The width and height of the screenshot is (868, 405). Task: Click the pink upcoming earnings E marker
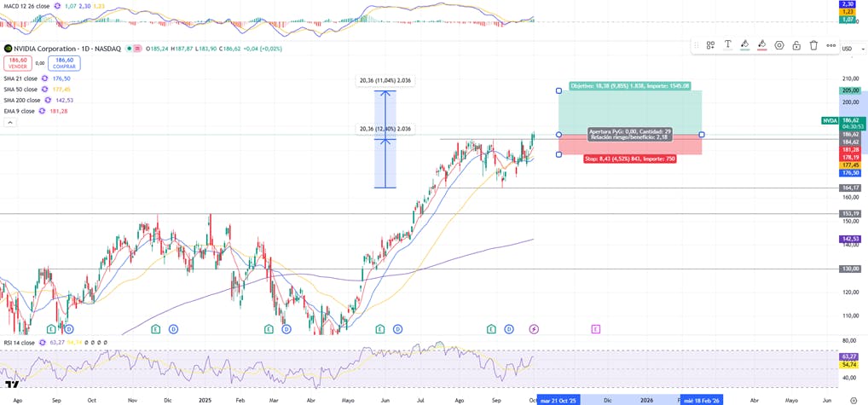tap(596, 329)
